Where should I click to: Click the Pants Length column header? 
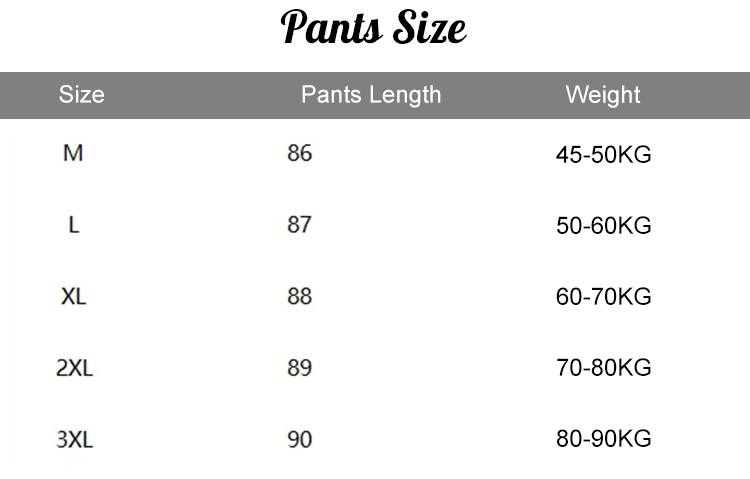[x=371, y=95]
